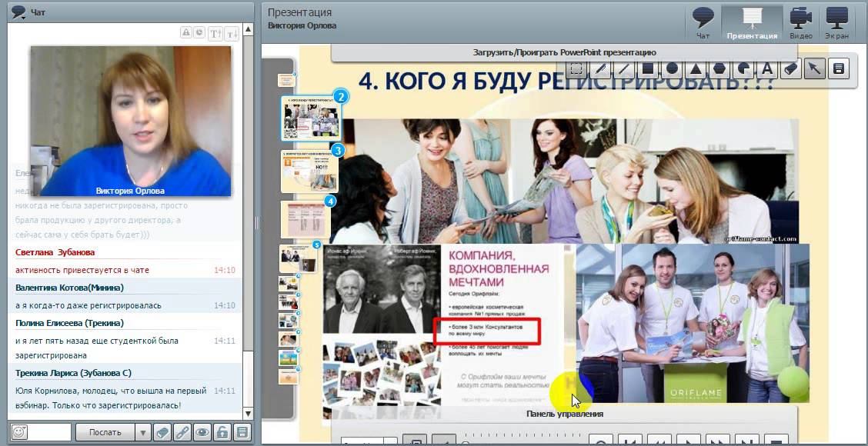868x446 pixels.
Task: Select the eraser tool
Action: [791, 69]
